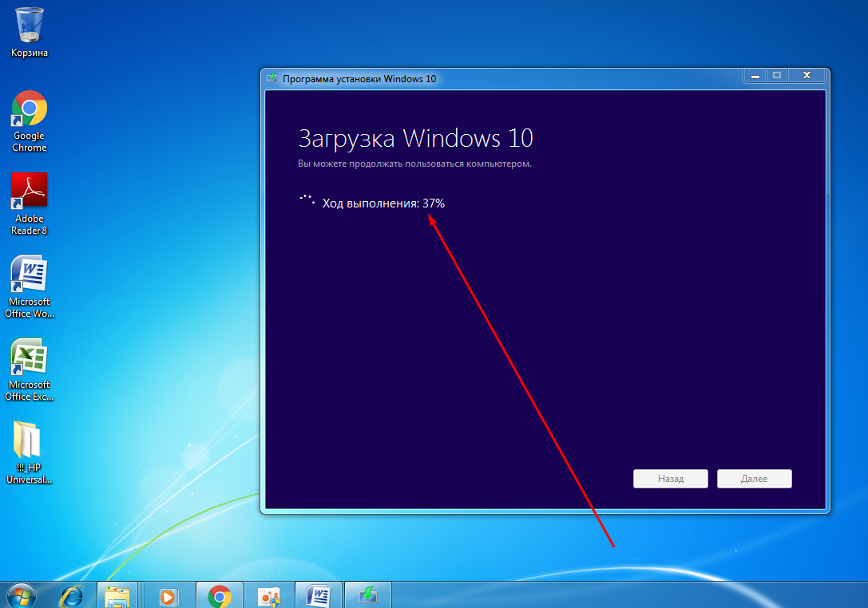Switch to Word document in the taskbar
Screen dimensions: 868x608
pyautogui.click(x=319, y=596)
